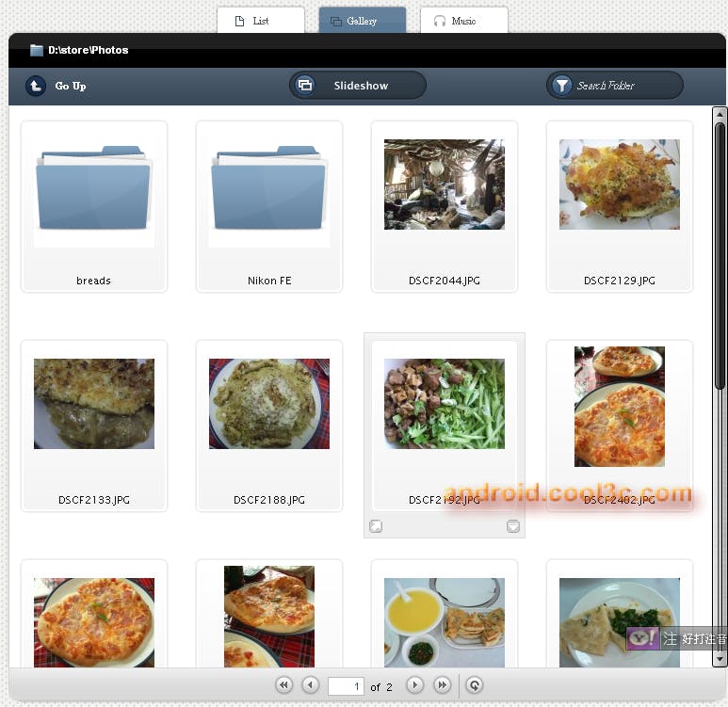Click the vertical scrollbar thumb
The width and height of the screenshot is (728, 707).
(x=720, y=255)
